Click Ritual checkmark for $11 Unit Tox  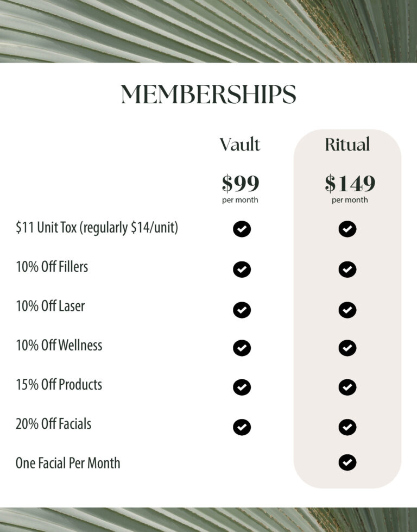coord(347,229)
